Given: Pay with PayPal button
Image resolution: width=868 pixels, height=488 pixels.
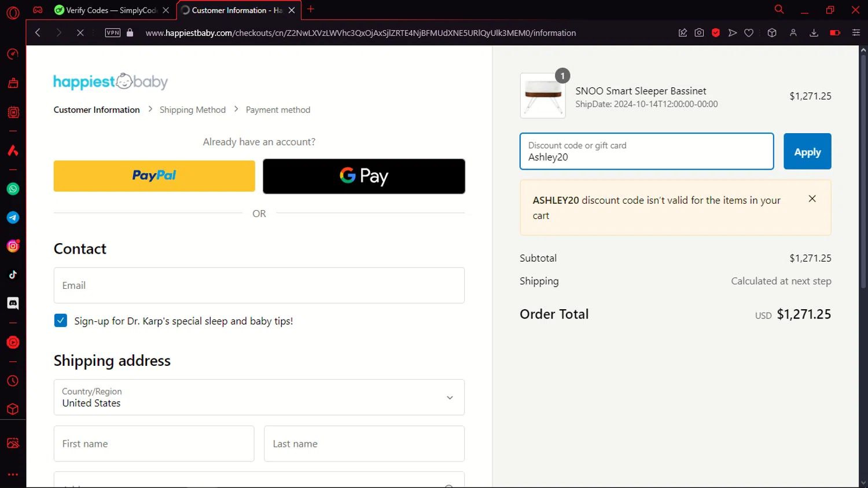Looking at the screenshot, I should [154, 176].
